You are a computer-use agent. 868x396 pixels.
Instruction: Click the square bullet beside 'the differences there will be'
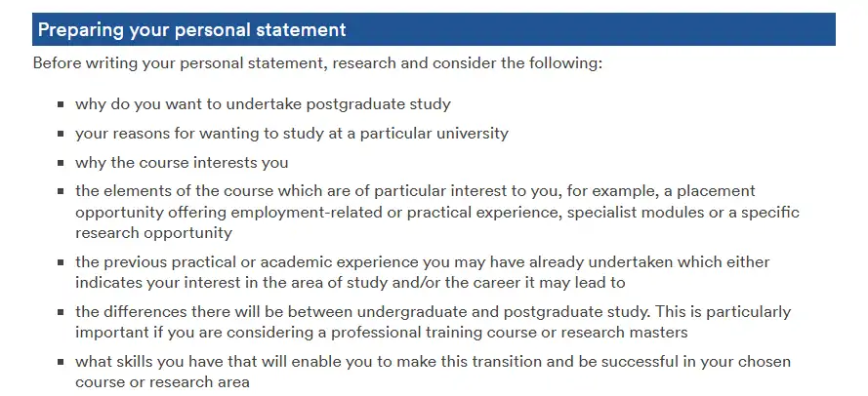61,312
